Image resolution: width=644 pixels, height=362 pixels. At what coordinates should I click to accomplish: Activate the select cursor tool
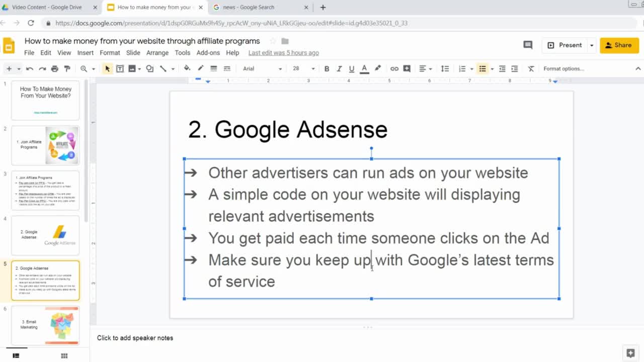(x=107, y=69)
